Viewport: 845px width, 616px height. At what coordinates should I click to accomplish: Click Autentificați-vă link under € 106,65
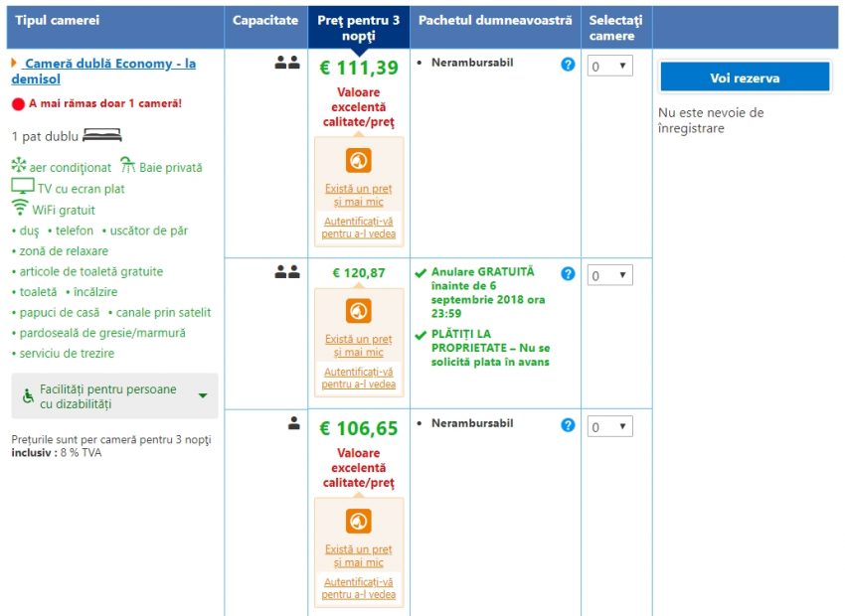coord(359,588)
